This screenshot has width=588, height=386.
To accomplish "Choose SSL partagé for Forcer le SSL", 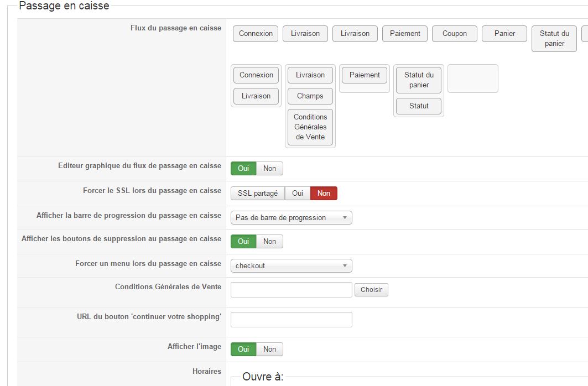I will tap(258, 194).
